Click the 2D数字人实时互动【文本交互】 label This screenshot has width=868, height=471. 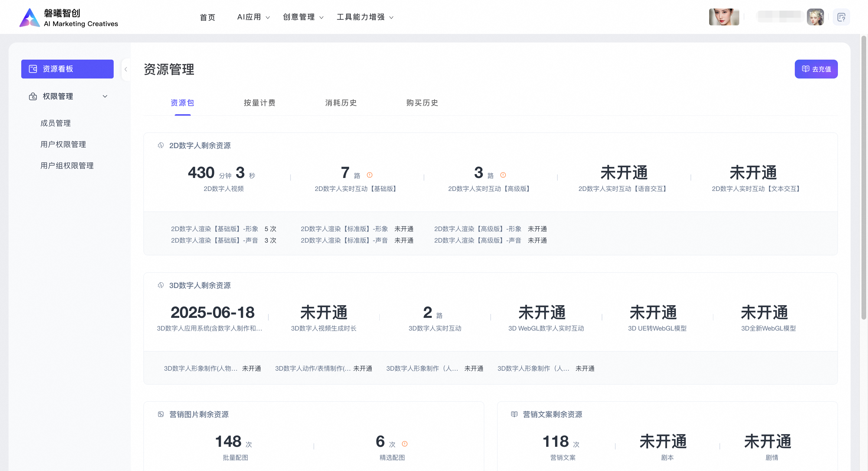758,189
